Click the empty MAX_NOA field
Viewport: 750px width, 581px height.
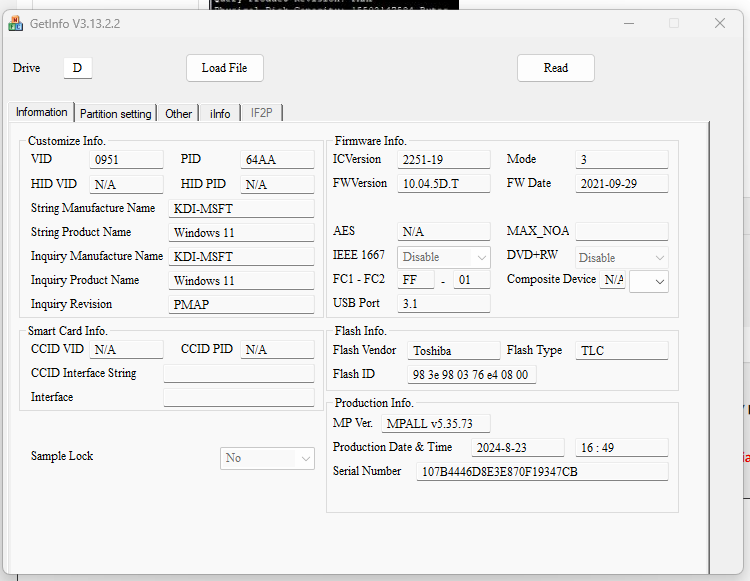[x=622, y=231]
